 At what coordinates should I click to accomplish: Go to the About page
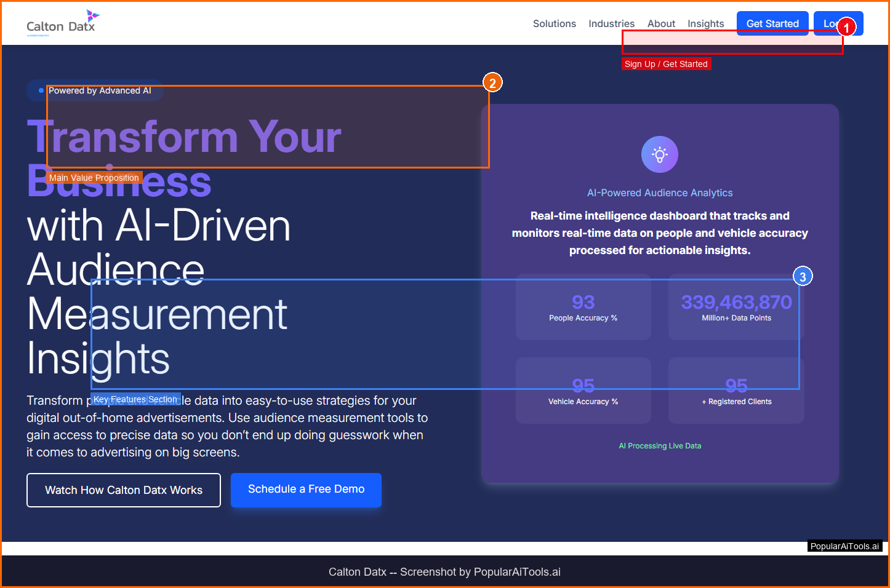pyautogui.click(x=661, y=23)
